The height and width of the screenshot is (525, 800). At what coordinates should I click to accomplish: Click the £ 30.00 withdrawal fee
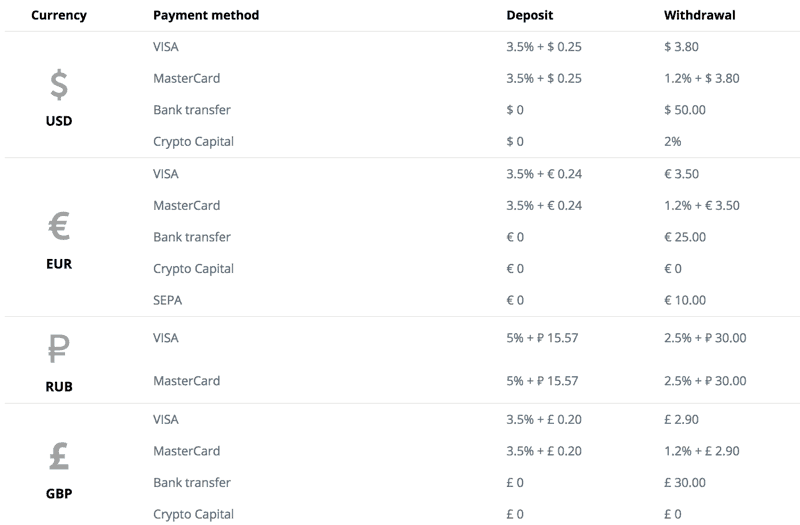coord(685,483)
